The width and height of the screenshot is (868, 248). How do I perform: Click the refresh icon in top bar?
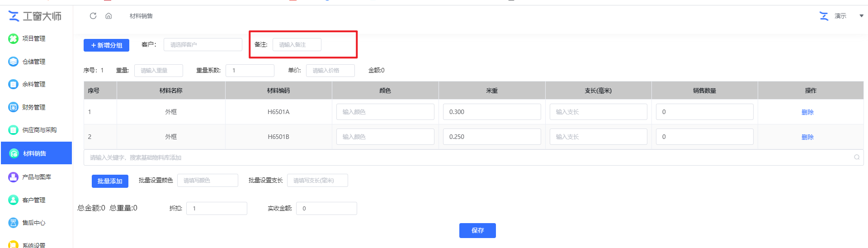pyautogui.click(x=93, y=16)
